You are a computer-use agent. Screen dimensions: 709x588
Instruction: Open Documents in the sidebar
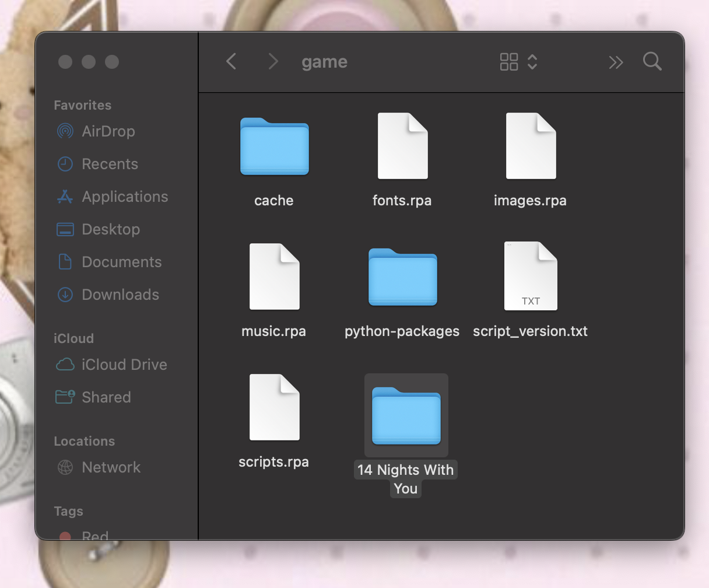(109, 262)
